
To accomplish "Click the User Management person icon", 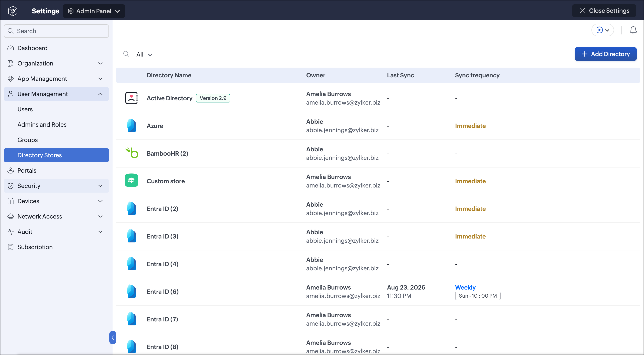I will [x=10, y=94].
